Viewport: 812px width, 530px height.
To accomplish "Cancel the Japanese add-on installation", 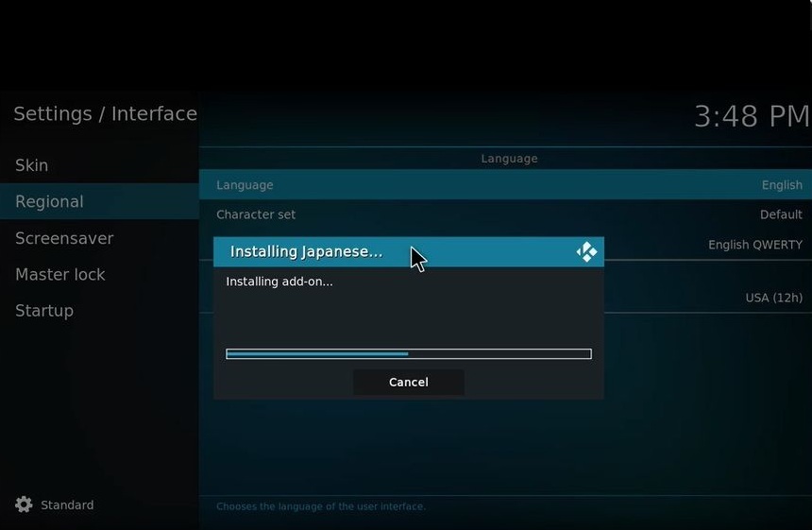I will (x=408, y=382).
